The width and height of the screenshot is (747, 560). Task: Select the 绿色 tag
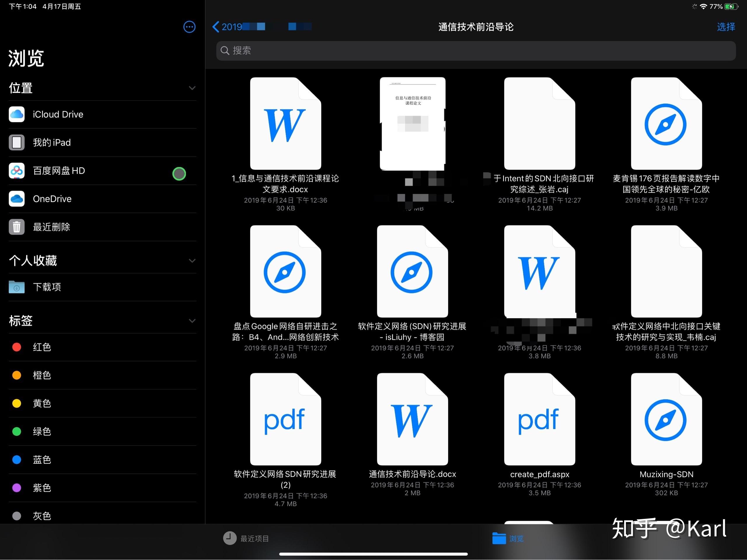(102, 431)
